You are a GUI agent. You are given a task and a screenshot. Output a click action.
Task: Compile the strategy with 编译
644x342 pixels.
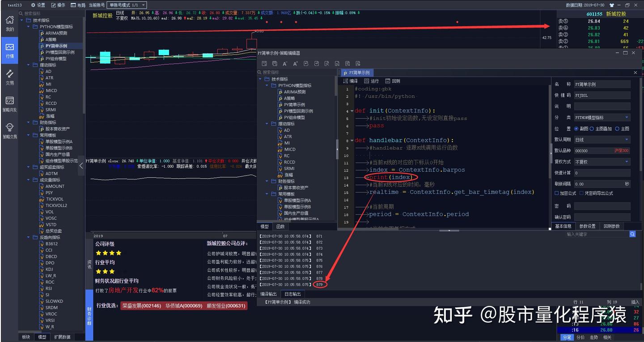coord(350,81)
